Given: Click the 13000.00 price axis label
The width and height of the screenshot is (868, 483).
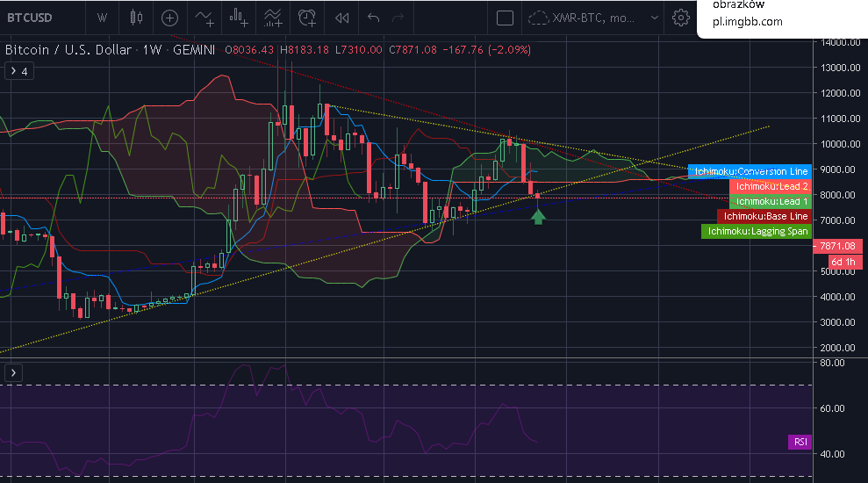Looking at the screenshot, I should click(840, 68).
